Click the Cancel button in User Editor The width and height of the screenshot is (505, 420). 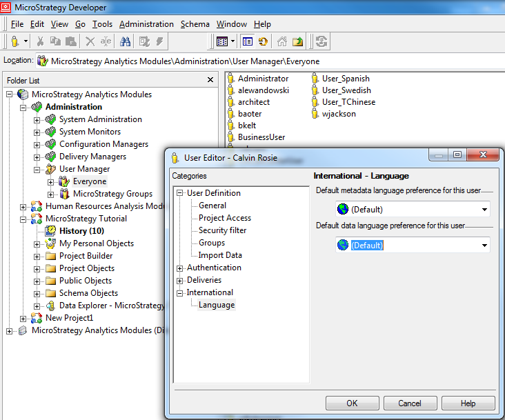coord(410,403)
